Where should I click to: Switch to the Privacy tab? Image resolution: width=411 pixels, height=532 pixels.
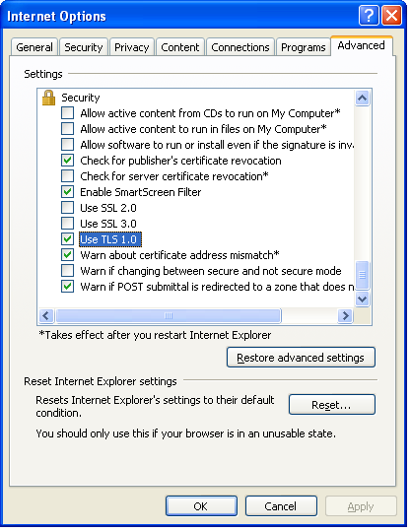point(132,47)
